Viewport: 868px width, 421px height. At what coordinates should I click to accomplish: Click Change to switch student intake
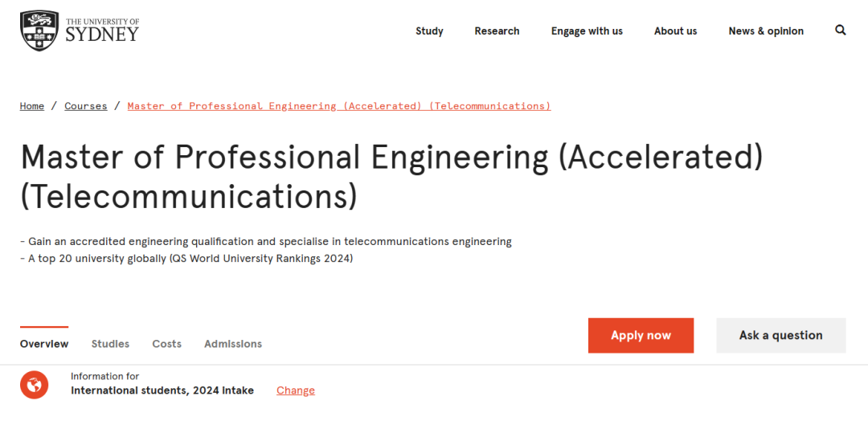(x=296, y=390)
